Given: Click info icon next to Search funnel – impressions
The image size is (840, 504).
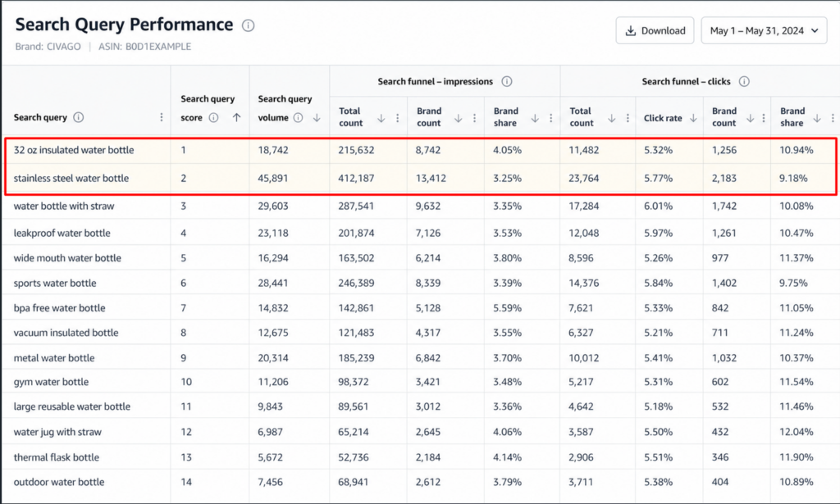Looking at the screenshot, I should click(506, 81).
